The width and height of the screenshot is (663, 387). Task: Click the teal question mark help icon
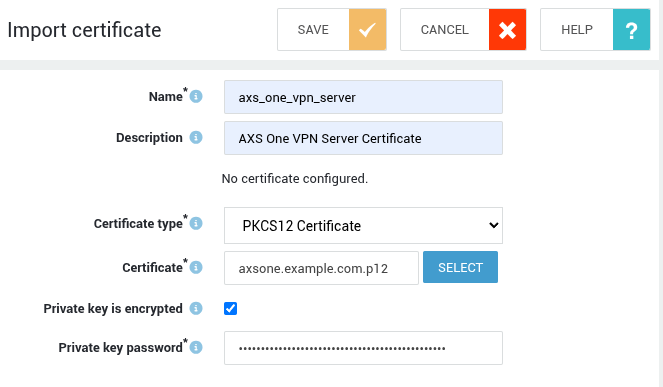(x=631, y=30)
